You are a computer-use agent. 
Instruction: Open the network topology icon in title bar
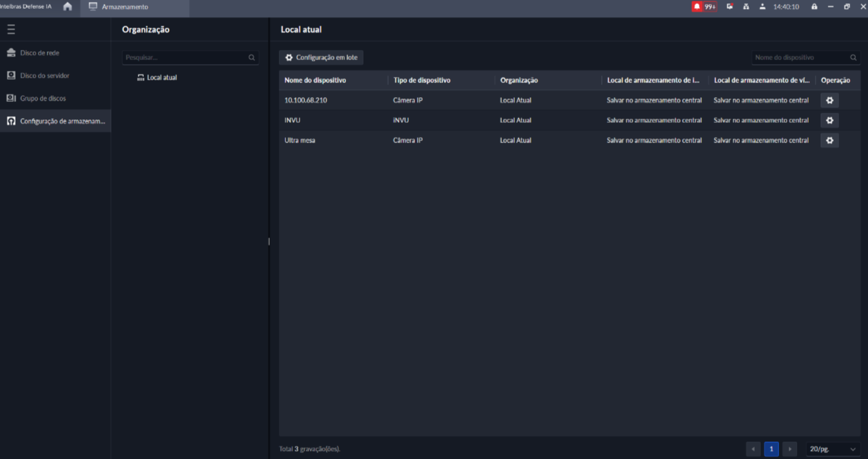point(746,7)
